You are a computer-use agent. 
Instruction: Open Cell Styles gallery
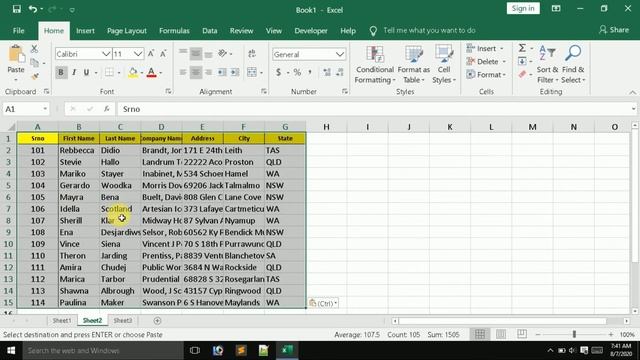pyautogui.click(x=444, y=64)
